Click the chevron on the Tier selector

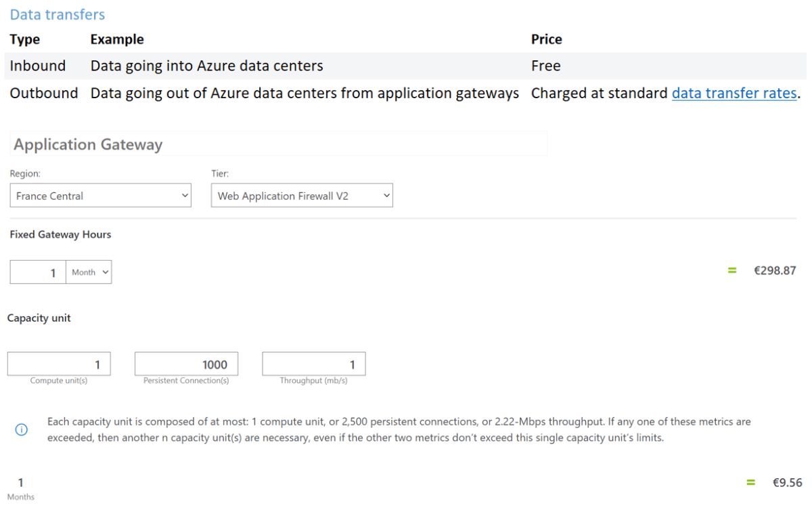386,195
